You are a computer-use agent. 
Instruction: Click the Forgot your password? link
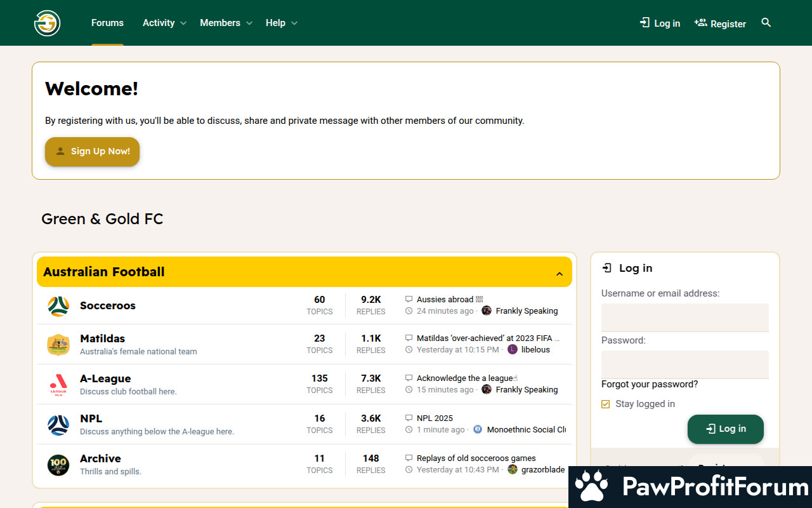pos(649,384)
